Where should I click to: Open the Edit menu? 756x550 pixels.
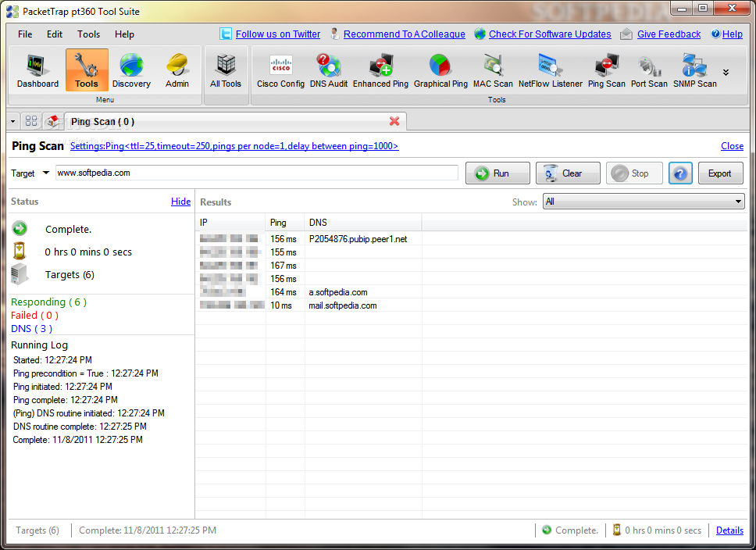55,34
